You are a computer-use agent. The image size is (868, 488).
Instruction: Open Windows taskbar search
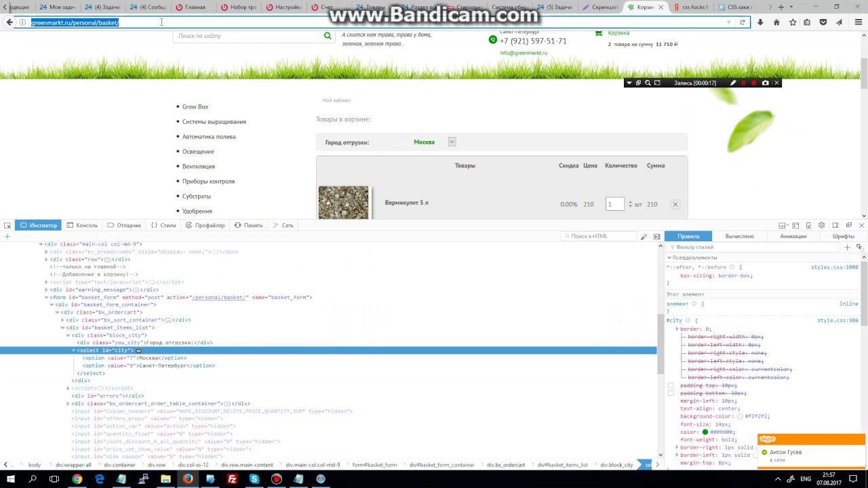point(33,479)
